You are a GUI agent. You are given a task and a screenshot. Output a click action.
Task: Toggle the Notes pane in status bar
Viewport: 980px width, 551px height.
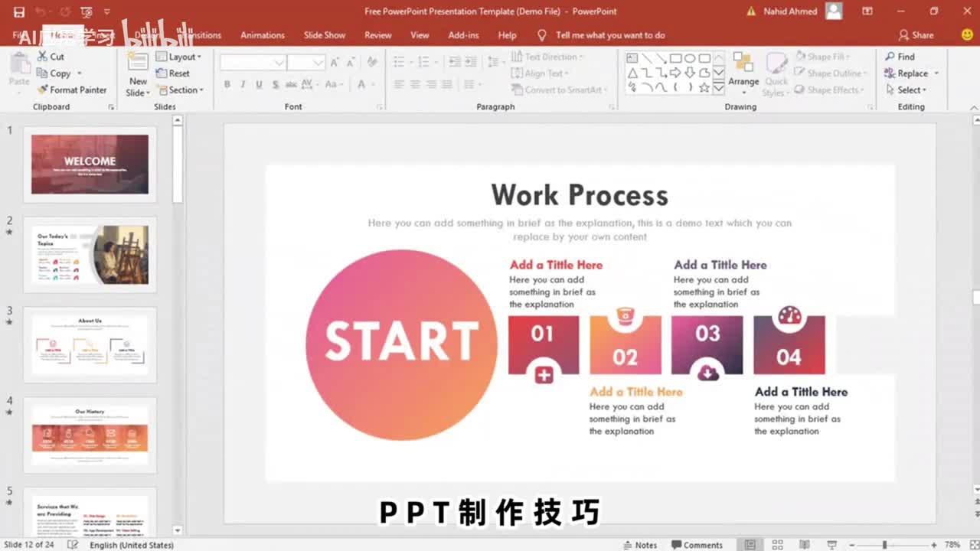[639, 545]
